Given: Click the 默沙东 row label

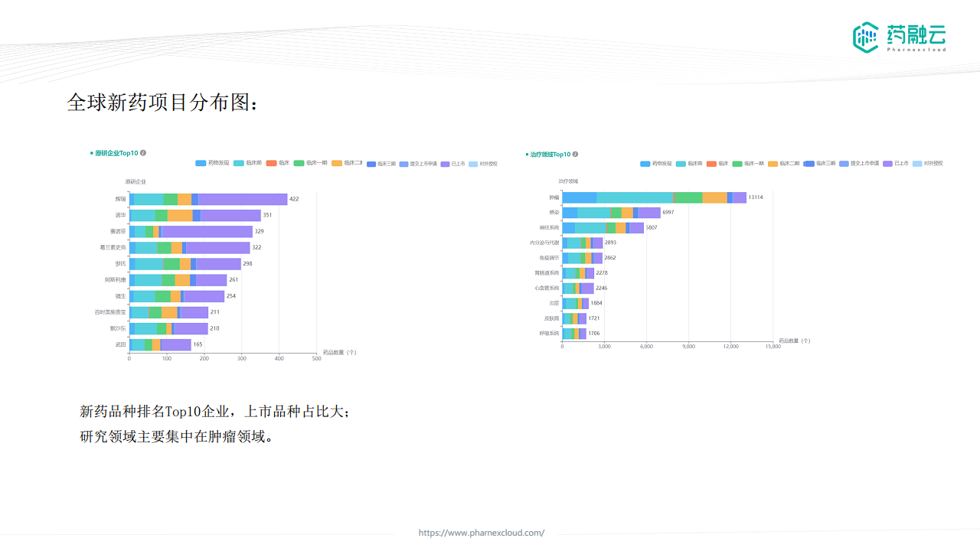Looking at the screenshot, I should [118, 328].
